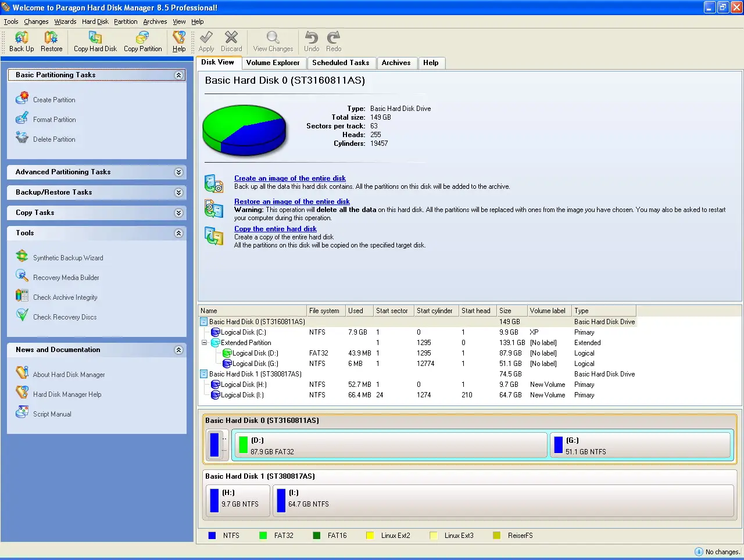Expand the Copy Tasks panel
Image resolution: width=744 pixels, height=560 pixels.
coord(178,213)
